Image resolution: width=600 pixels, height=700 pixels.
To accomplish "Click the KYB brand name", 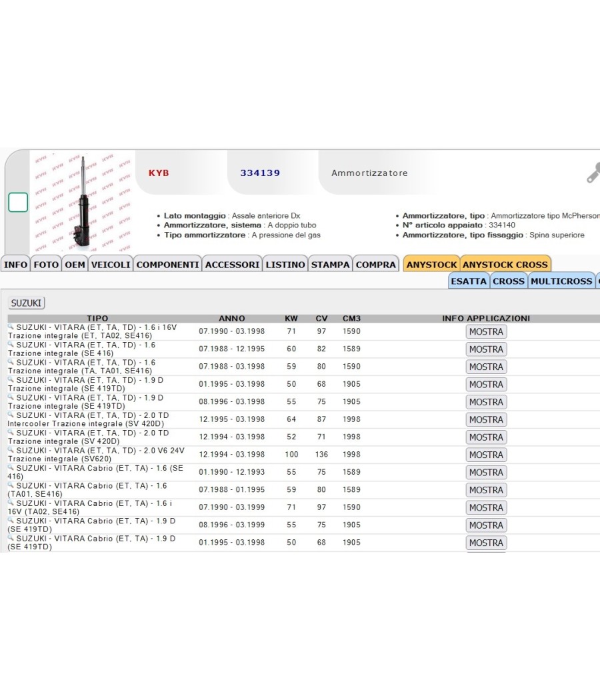I will tap(159, 173).
